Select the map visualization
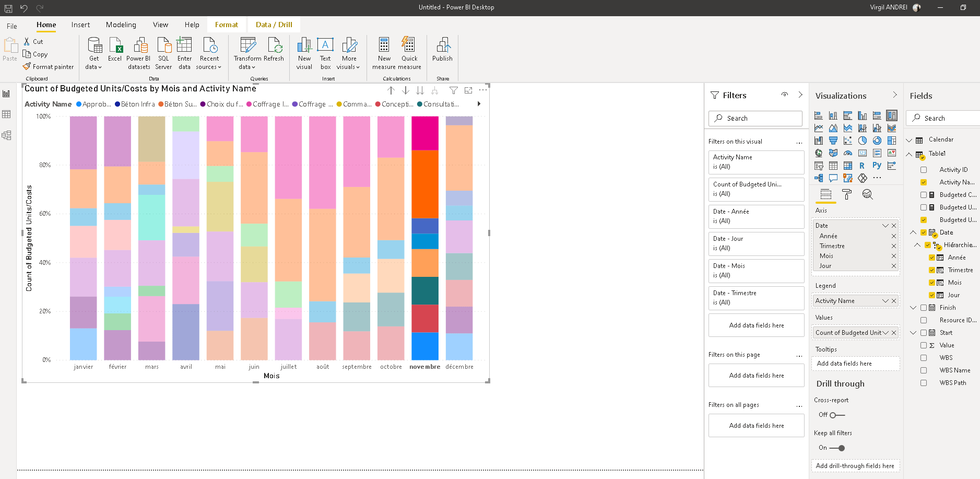This screenshot has height=479, width=980. pos(818,153)
